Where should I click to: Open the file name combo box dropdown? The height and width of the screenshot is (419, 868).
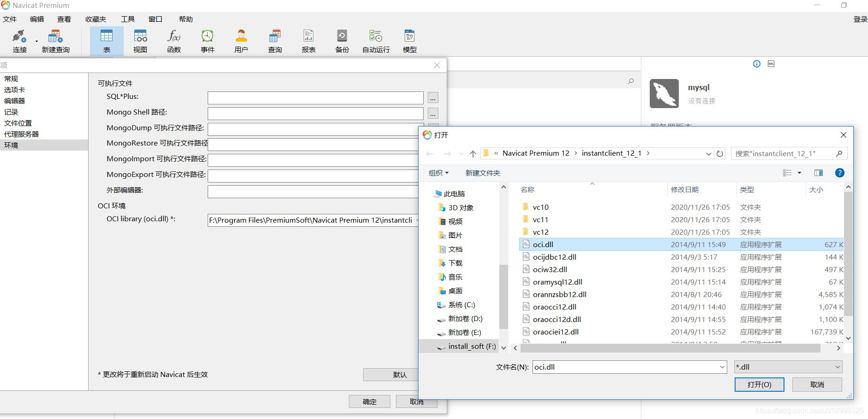click(722, 367)
